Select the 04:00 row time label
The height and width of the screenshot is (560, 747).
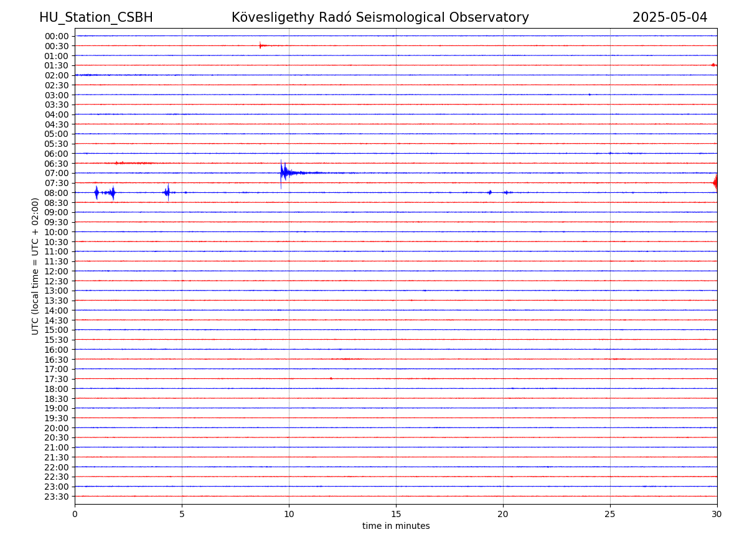pyautogui.click(x=57, y=114)
